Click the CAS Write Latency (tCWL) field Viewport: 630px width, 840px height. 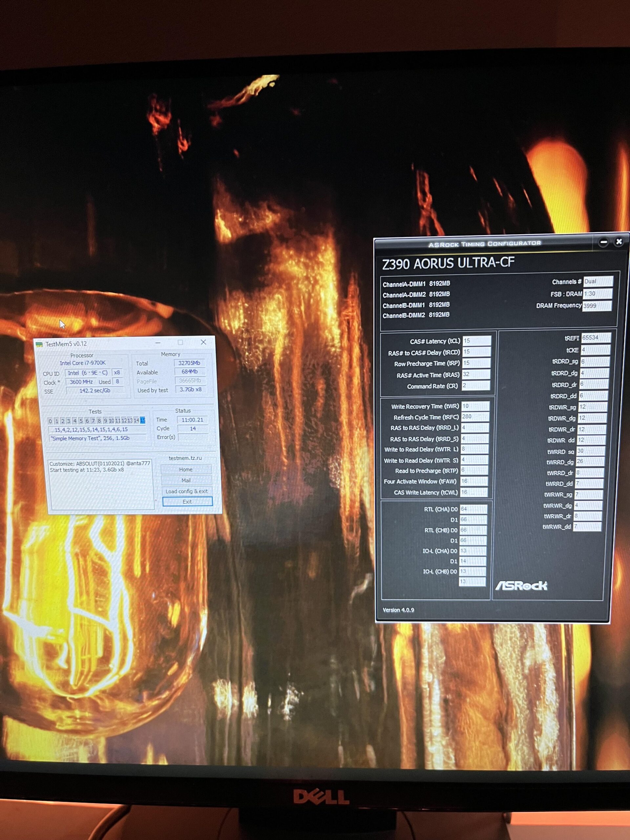pos(473,492)
